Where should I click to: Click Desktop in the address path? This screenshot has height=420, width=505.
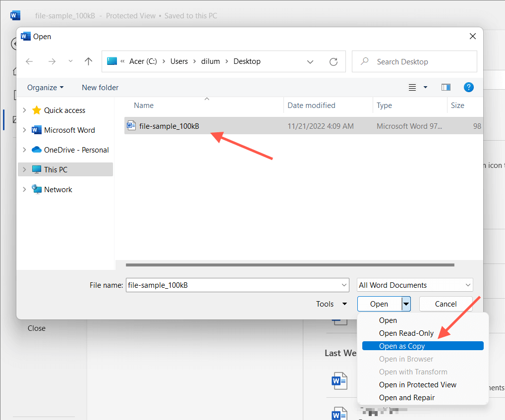247,61
